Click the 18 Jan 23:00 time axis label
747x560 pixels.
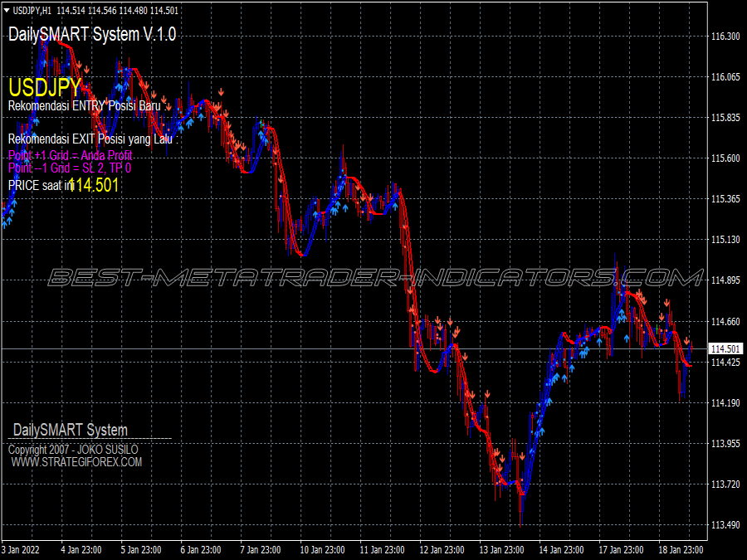point(681,550)
